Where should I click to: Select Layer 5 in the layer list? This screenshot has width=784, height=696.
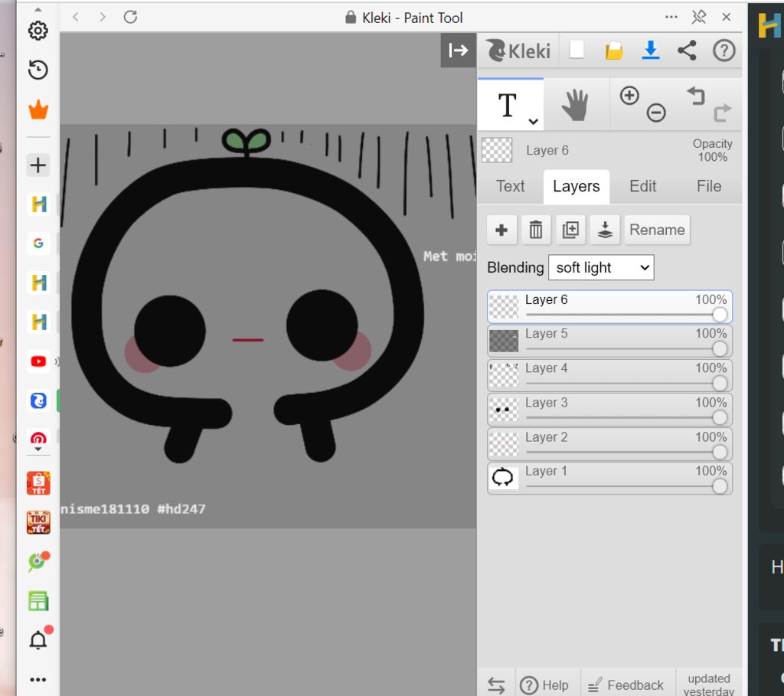[609, 341]
